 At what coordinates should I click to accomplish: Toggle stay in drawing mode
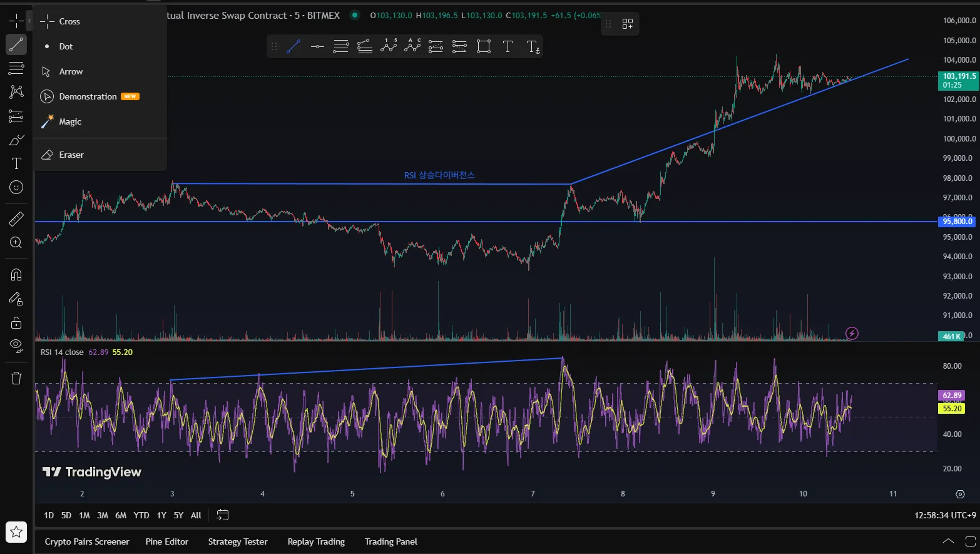click(x=16, y=299)
